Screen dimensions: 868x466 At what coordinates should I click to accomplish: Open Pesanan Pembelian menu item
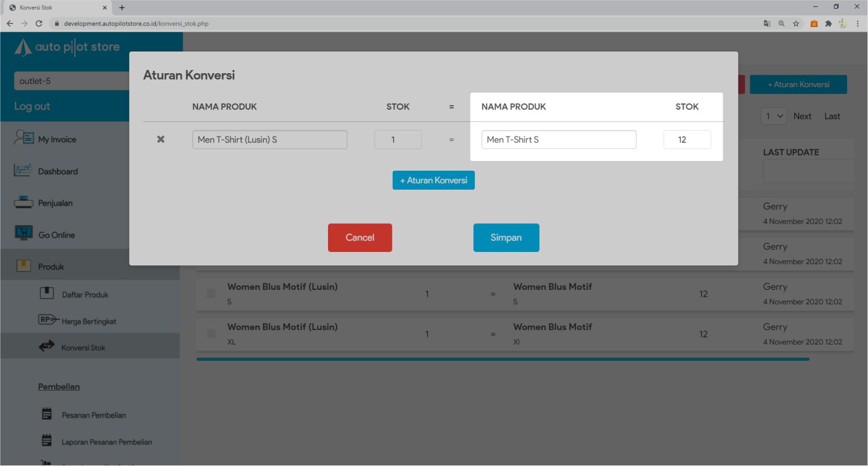[93, 415]
